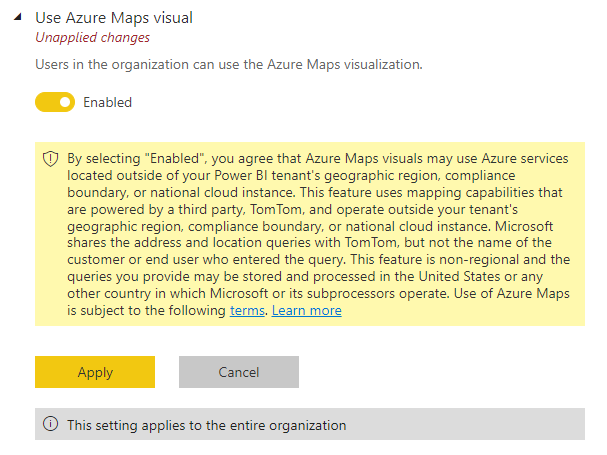The height and width of the screenshot is (455, 607).
Task: Click the info icon in organization notice
Action: pyautogui.click(x=50, y=424)
